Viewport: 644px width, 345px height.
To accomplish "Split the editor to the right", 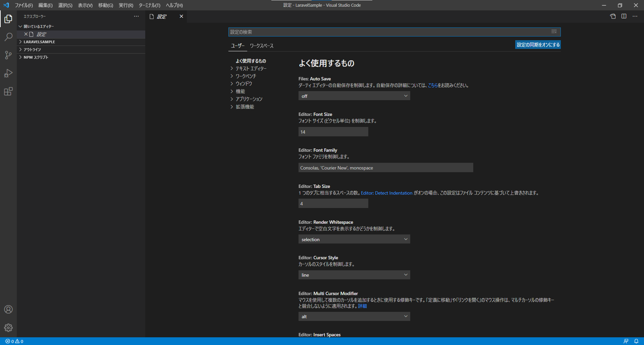I will coord(624,16).
